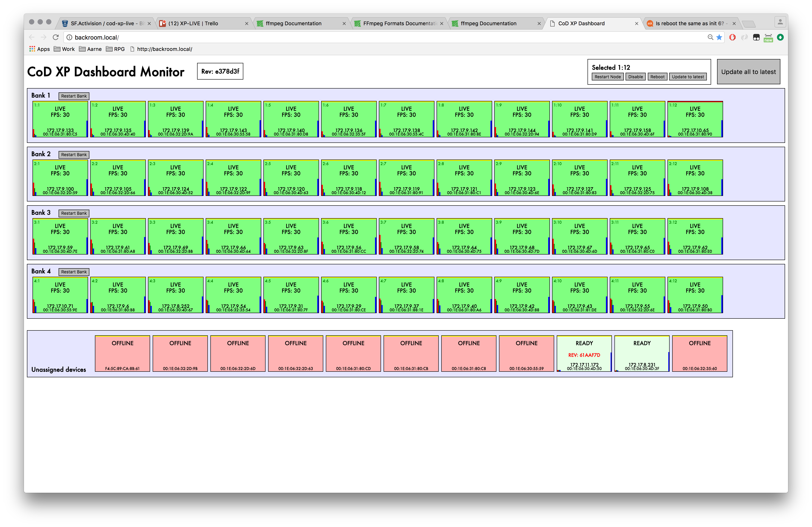Open the RPG bookmarks folder
This screenshot has height=527, width=812.
115,49
